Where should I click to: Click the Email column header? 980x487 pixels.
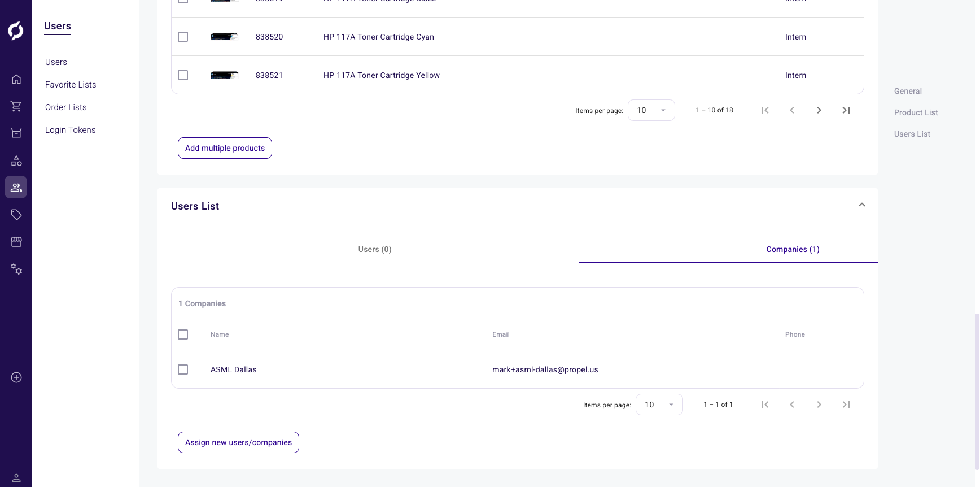(x=501, y=334)
